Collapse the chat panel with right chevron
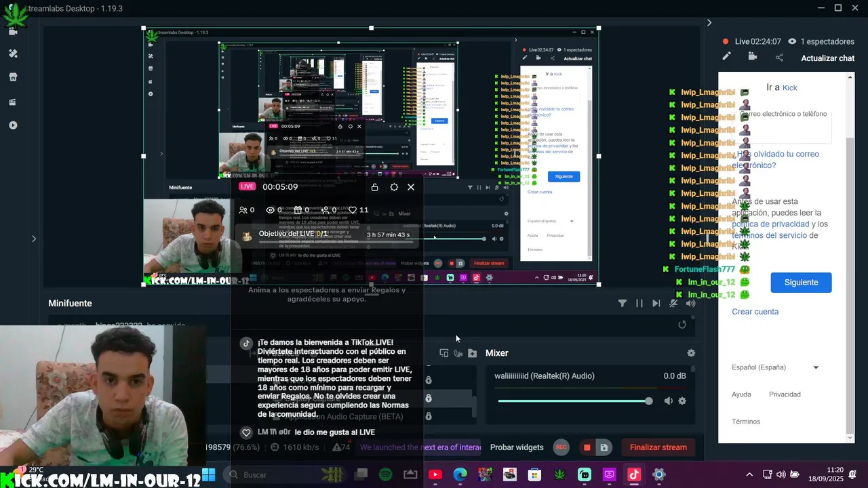 [709, 22]
